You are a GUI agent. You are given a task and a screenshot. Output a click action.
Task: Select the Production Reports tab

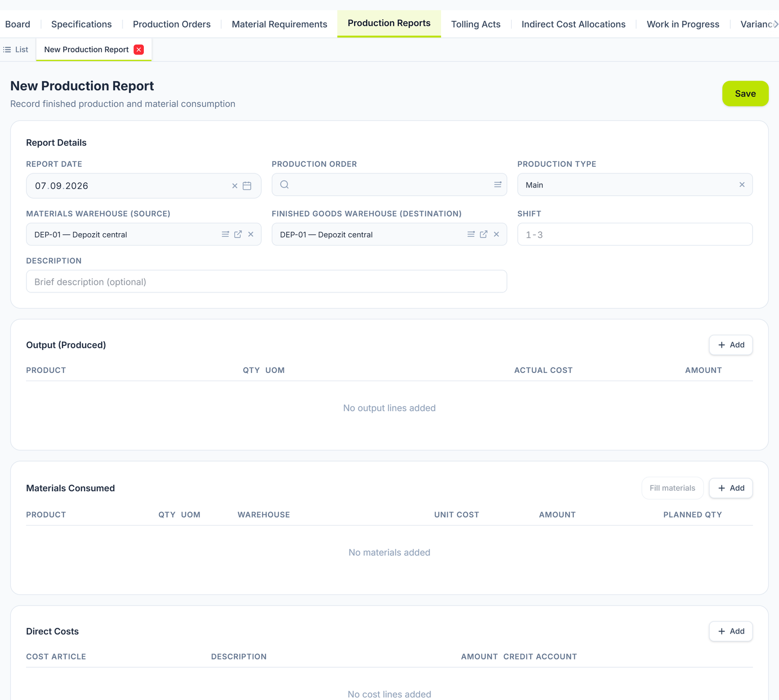[x=389, y=23]
